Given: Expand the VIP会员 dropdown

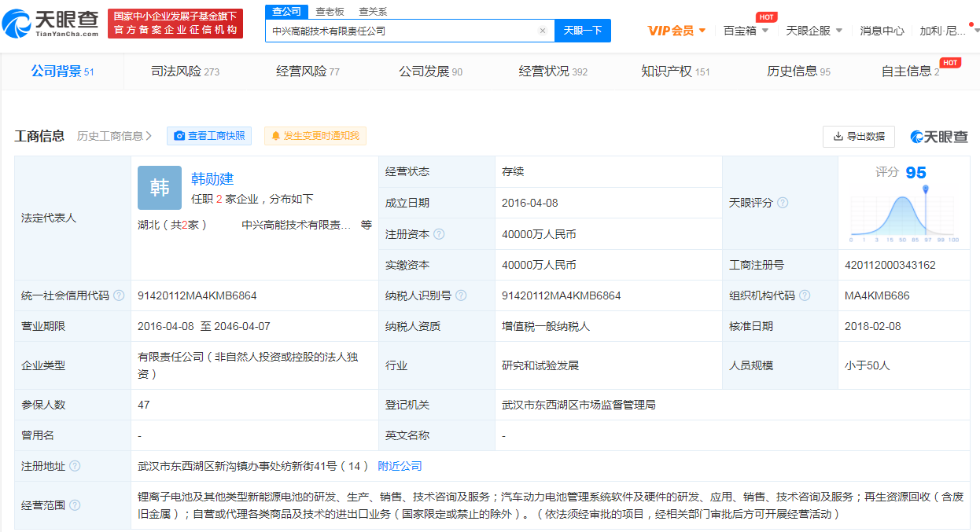Looking at the screenshot, I should (x=677, y=31).
